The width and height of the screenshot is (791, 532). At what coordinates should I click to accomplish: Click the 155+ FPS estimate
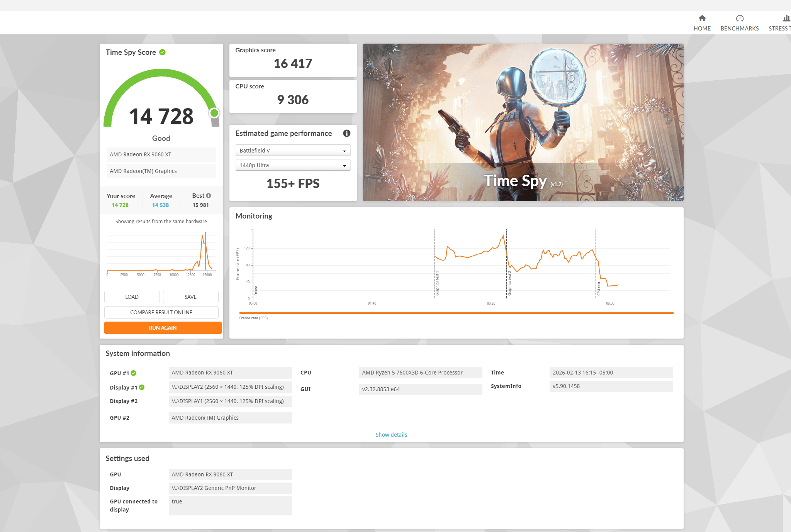tap(293, 183)
